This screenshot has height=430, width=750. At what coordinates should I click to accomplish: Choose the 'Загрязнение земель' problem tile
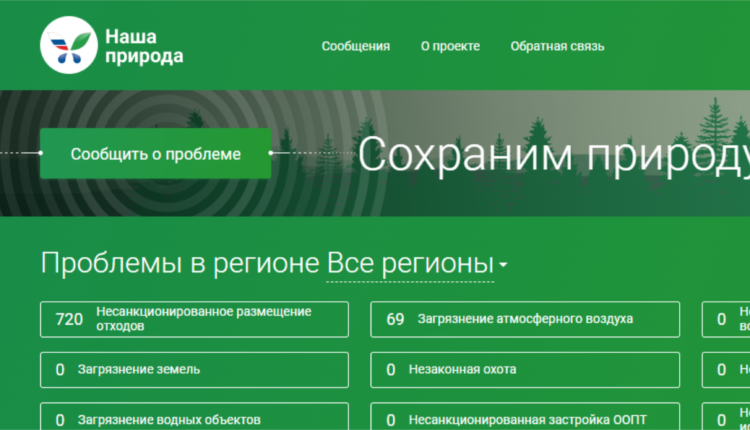click(x=194, y=369)
